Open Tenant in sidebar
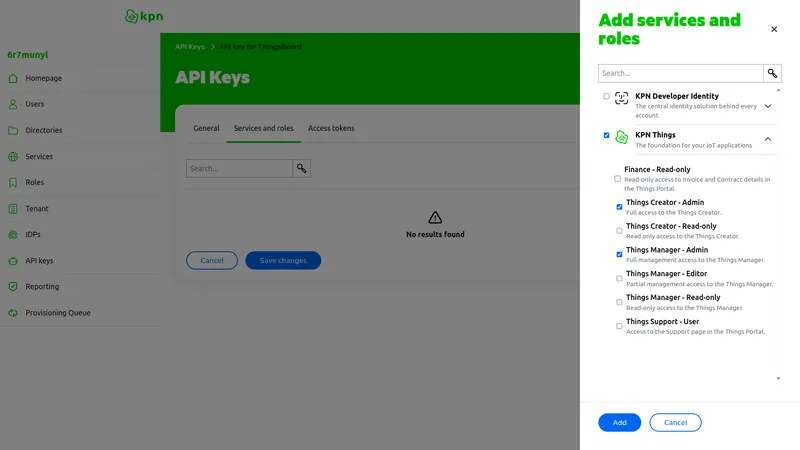800x450 pixels. click(37, 209)
